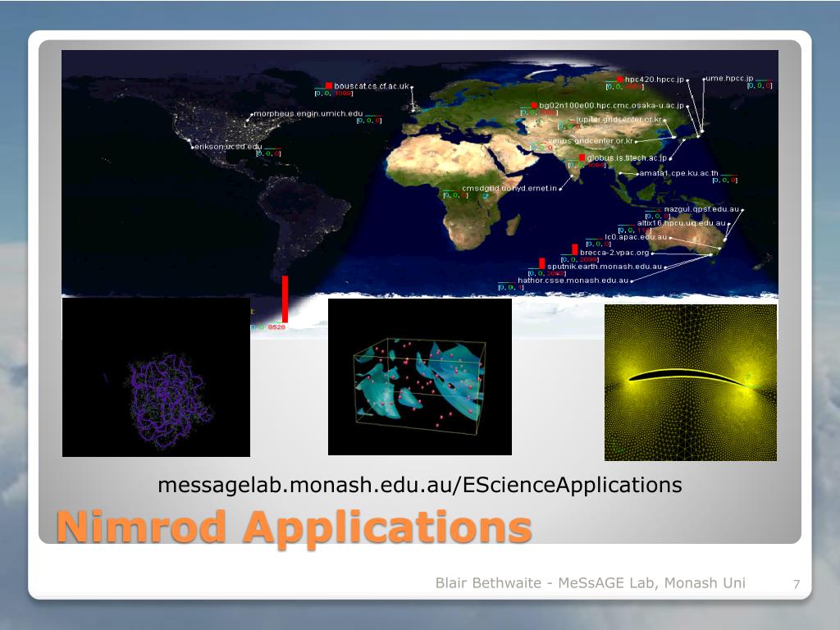Click the counter values under amata1.cpe.ku.ac.th
The image size is (840, 630).
[725, 180]
